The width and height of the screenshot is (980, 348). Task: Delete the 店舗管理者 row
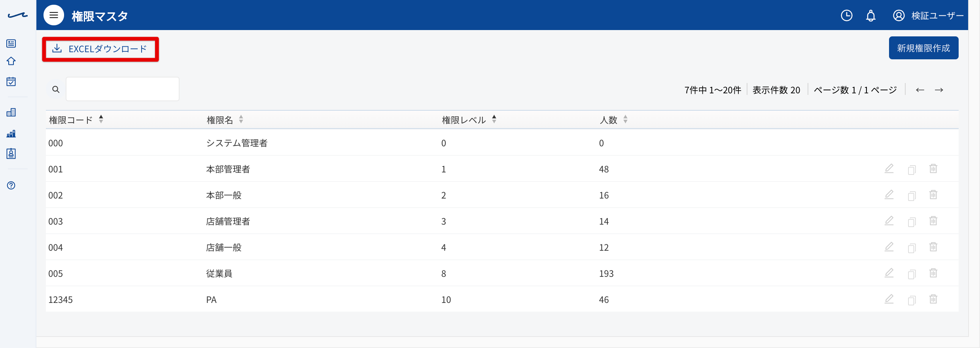coord(933,221)
